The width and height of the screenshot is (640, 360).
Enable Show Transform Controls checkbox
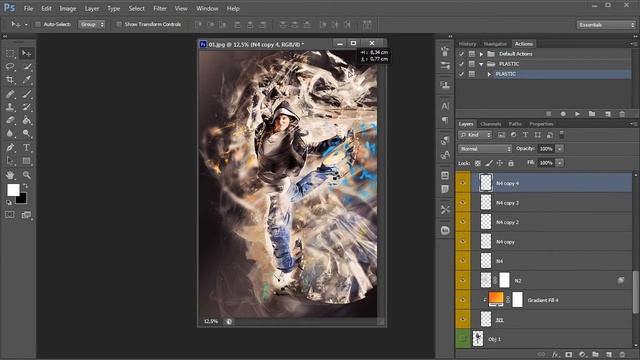click(119, 24)
